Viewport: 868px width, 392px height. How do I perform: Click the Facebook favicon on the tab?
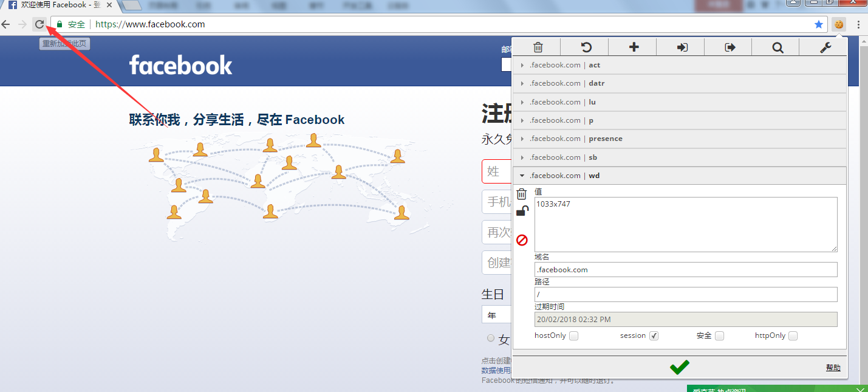click(12, 5)
